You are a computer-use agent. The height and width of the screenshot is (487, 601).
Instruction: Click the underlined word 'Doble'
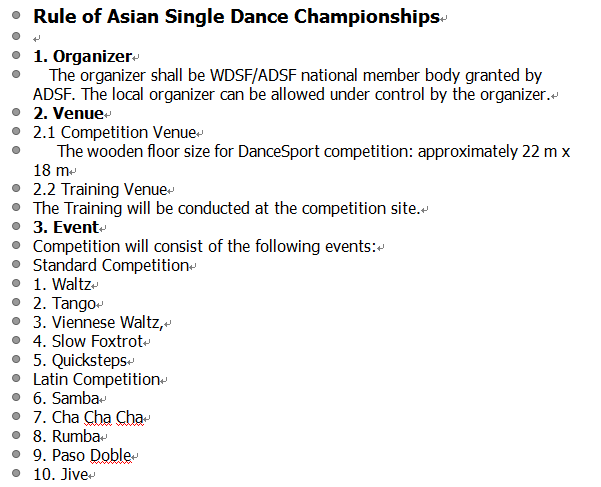pyautogui.click(x=111, y=456)
